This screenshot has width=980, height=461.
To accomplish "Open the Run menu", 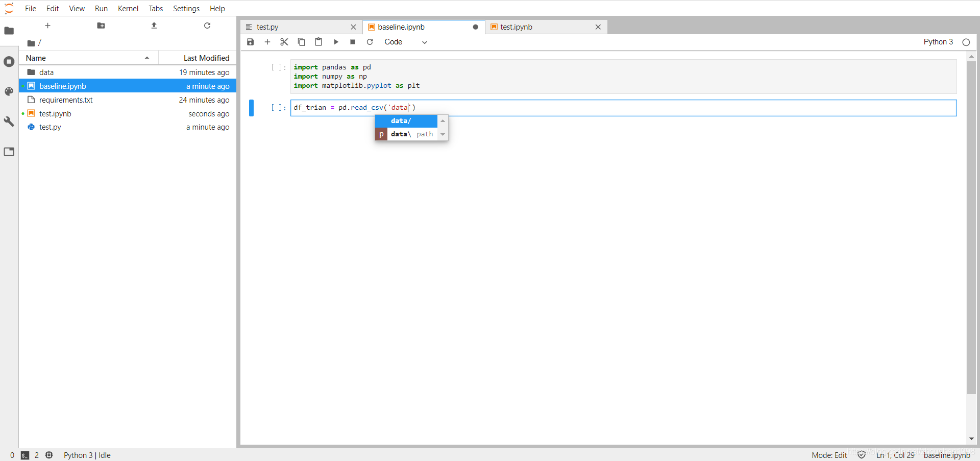I will click(x=101, y=8).
